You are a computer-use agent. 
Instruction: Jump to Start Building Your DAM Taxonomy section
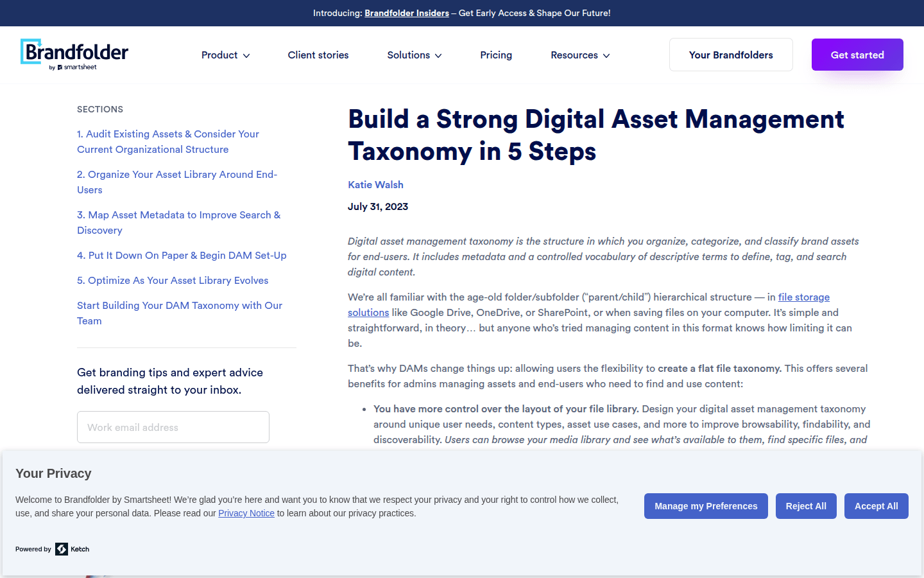click(180, 313)
